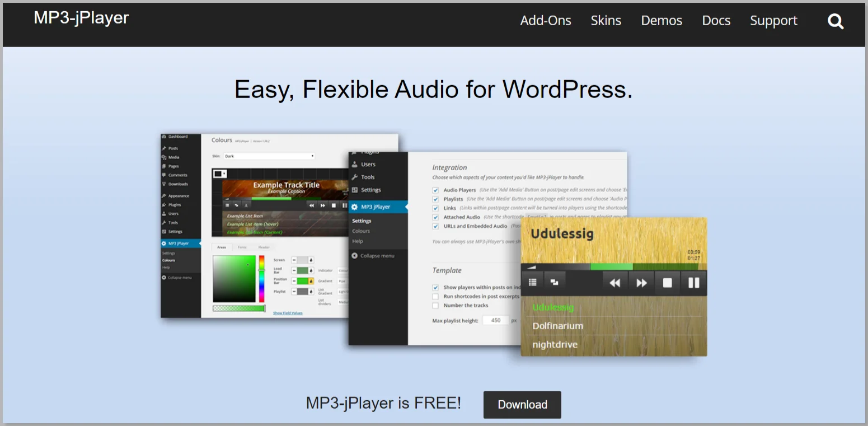The image size is (868, 426).
Task: Click stop in the Example Track Title preview
Action: 334,205
